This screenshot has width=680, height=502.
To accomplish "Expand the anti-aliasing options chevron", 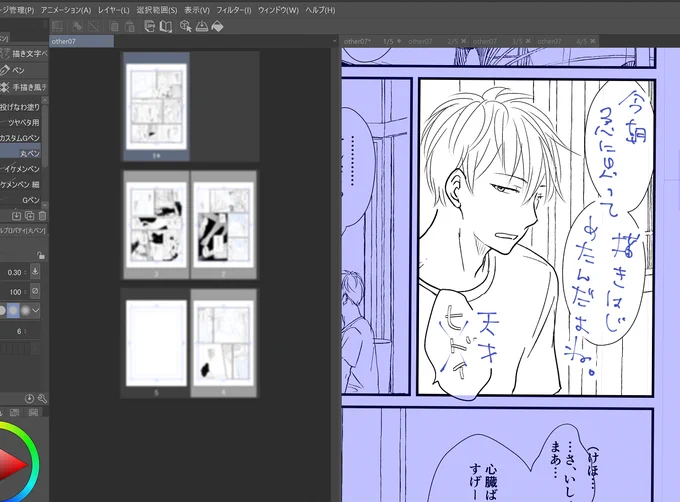I will click(36, 310).
